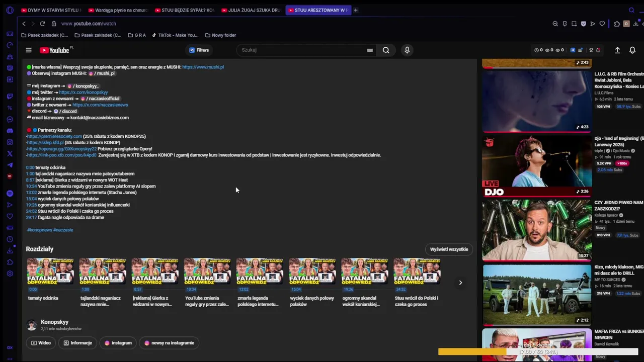The height and width of the screenshot is (362, 644).
Task: Open the extensions puzzle icon in the toolbar
Action: [617, 24]
